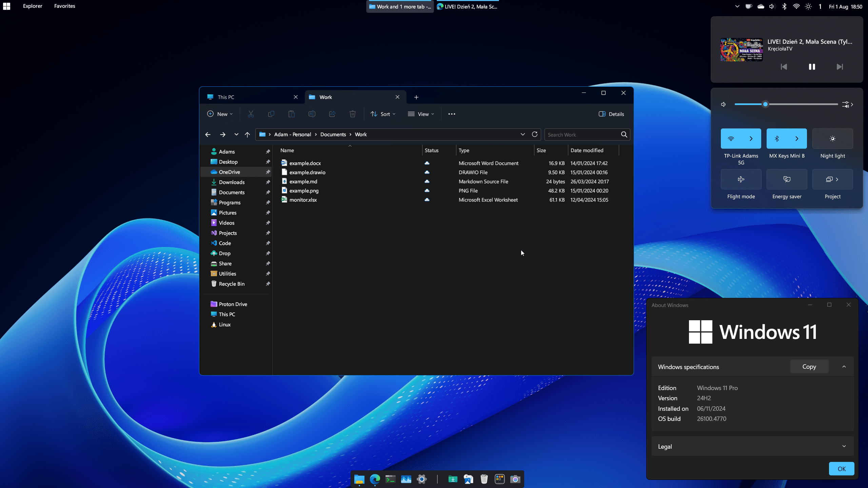
Task: Open the See more three-dots menu
Action: click(452, 114)
